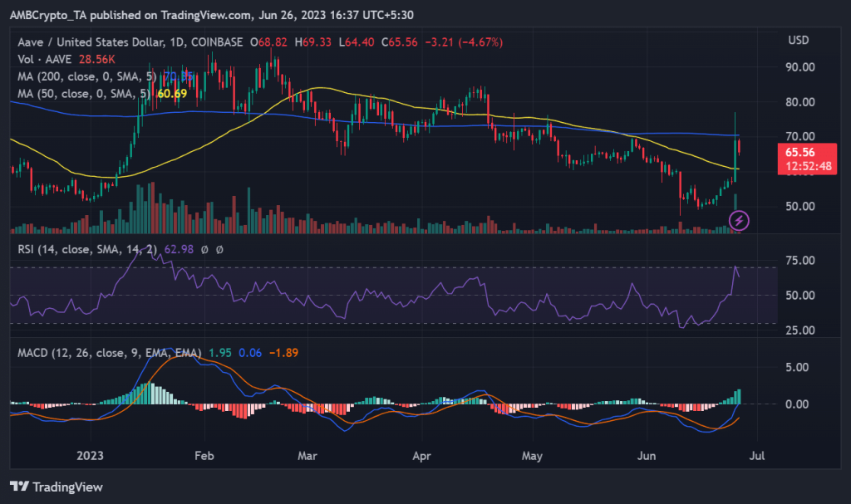Select the Vol AAVE indicator legend

coord(43,60)
